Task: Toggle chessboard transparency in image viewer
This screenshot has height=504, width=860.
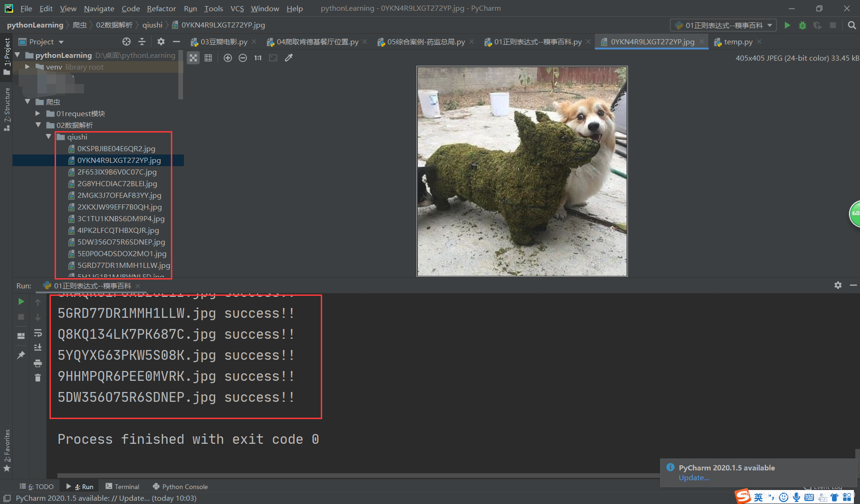Action: tap(193, 58)
